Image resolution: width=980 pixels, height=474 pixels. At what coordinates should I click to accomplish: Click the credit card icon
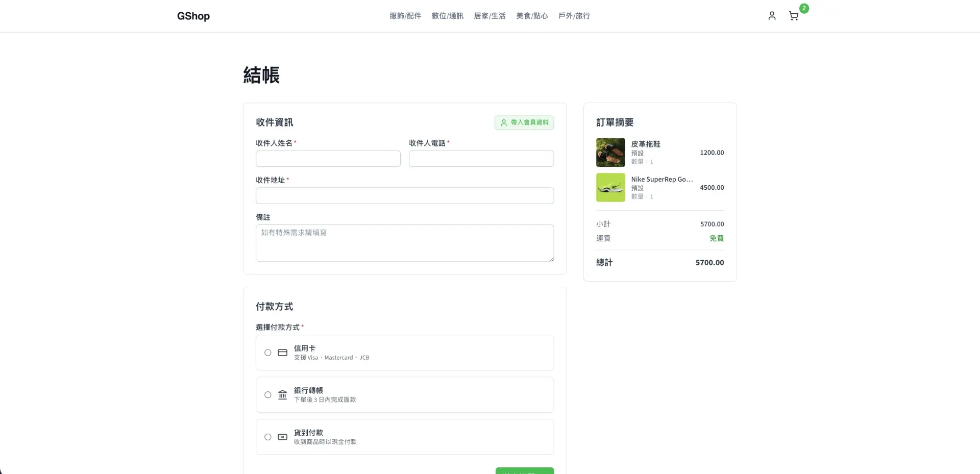tap(282, 353)
